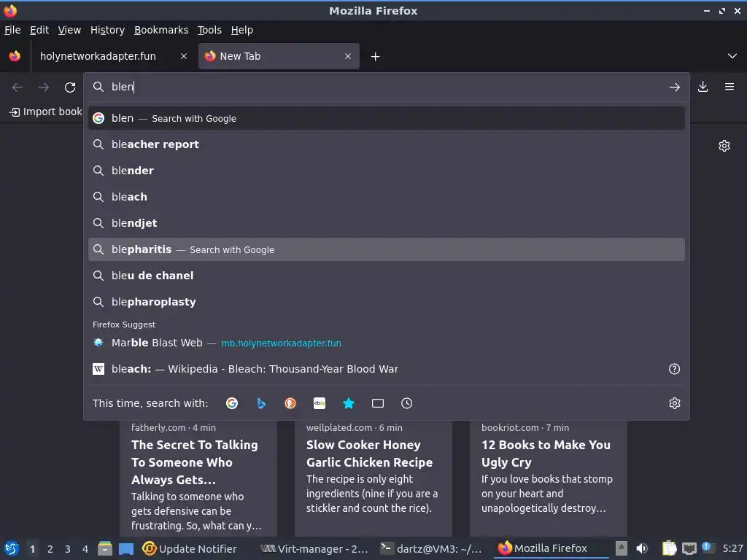This screenshot has height=560, width=747.
Task: Switch to workspace 2
Action: coord(50,549)
